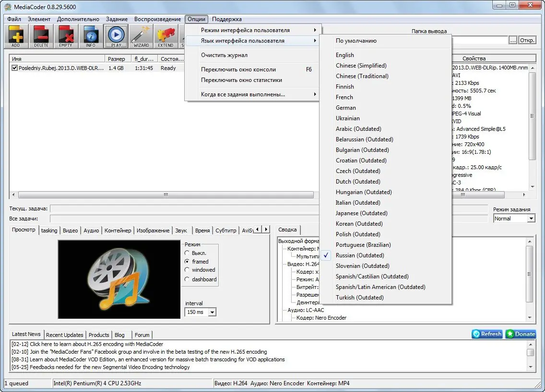Expand Когда все задания выполнены submenu
The image size is (545, 392).
(253, 94)
